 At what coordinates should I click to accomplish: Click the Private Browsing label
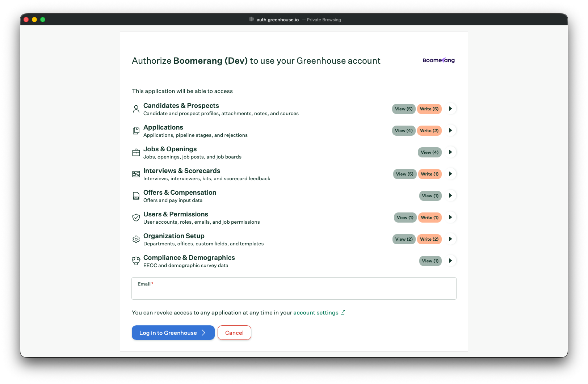[324, 20]
